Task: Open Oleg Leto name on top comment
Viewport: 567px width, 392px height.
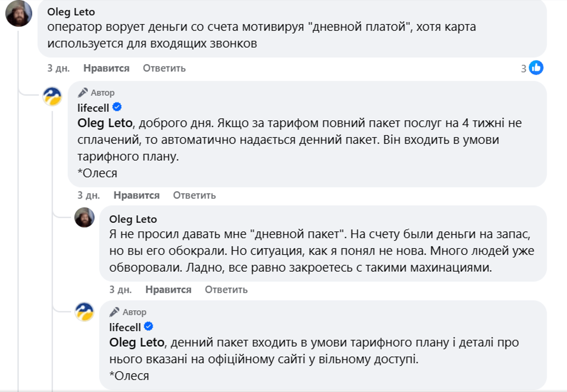Action: tap(71, 12)
